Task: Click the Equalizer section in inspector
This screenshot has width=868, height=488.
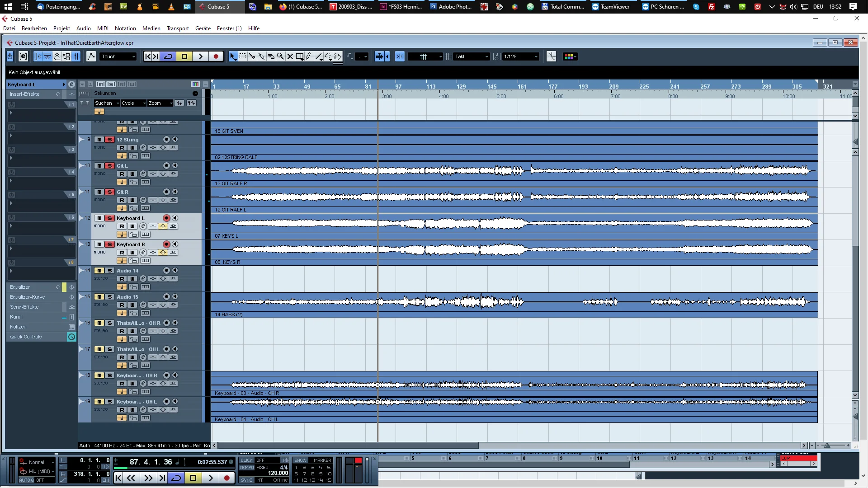Action: point(34,287)
